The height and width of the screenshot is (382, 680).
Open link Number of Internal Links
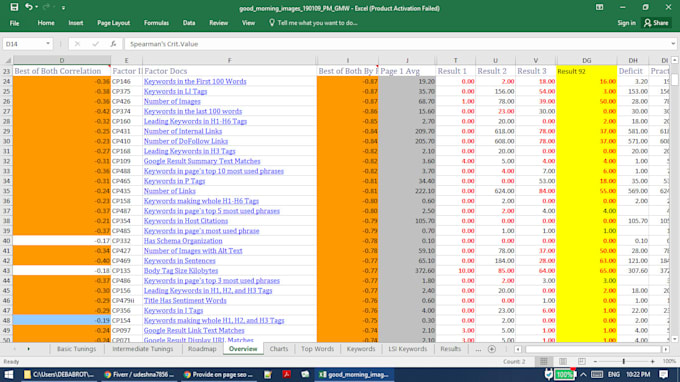[x=183, y=131]
